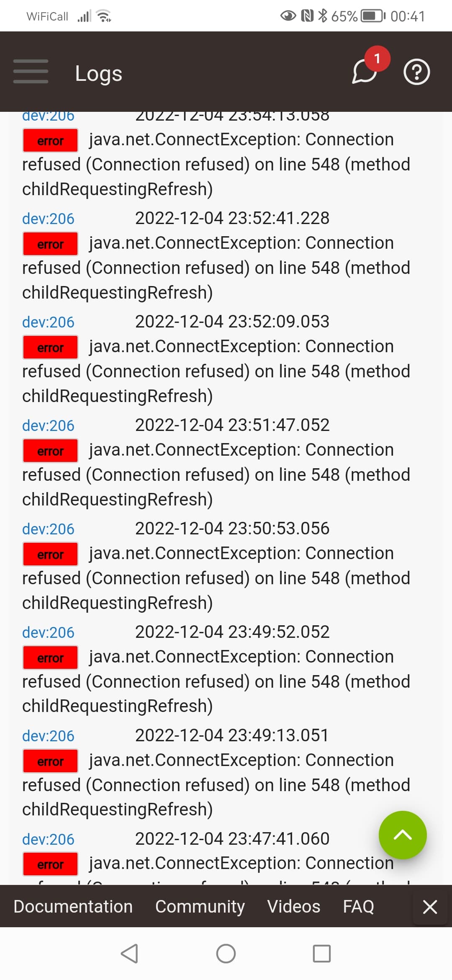
Task: Open dev:206 link at 23:49:13.051
Action: coord(48,736)
